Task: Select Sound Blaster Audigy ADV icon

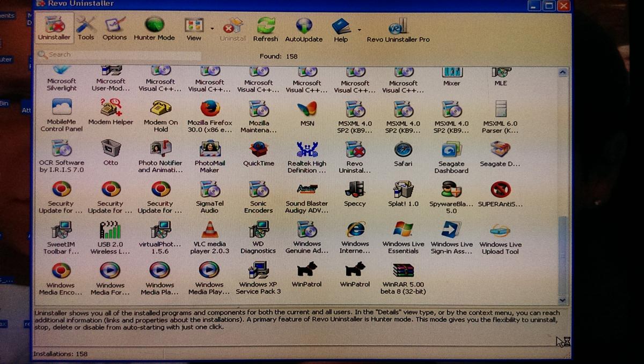Action: [307, 197]
